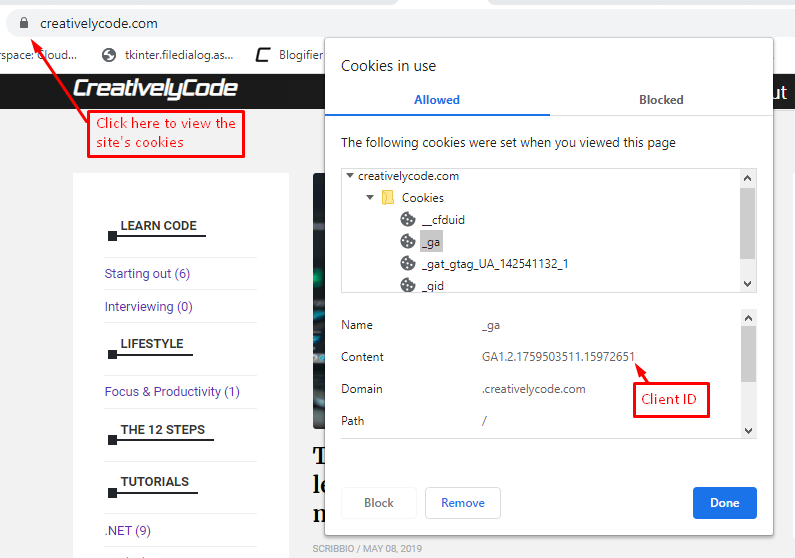Image resolution: width=795 pixels, height=558 pixels.
Task: Click the padlock icon in address bar
Action: click(x=24, y=23)
